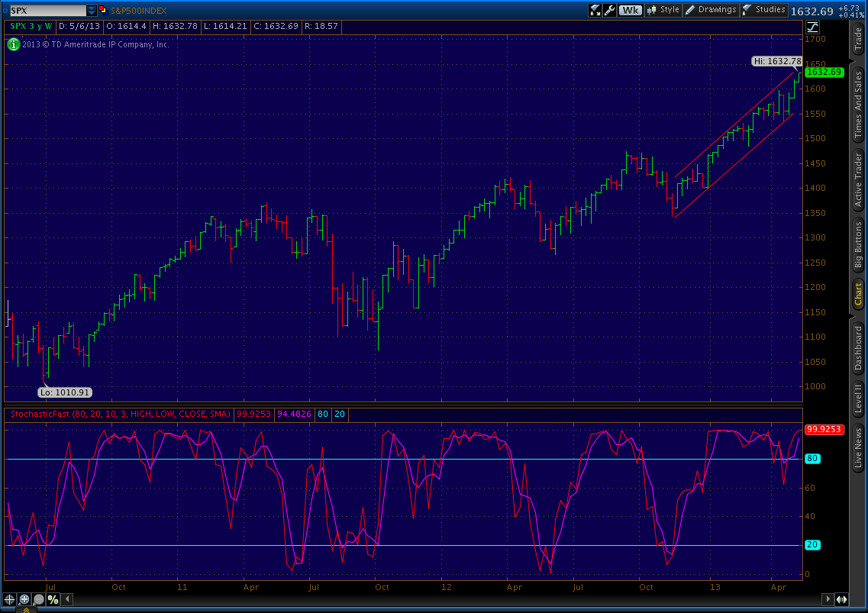868x613 pixels.
Task: Open the Live News side tab
Action: pyautogui.click(x=858, y=448)
